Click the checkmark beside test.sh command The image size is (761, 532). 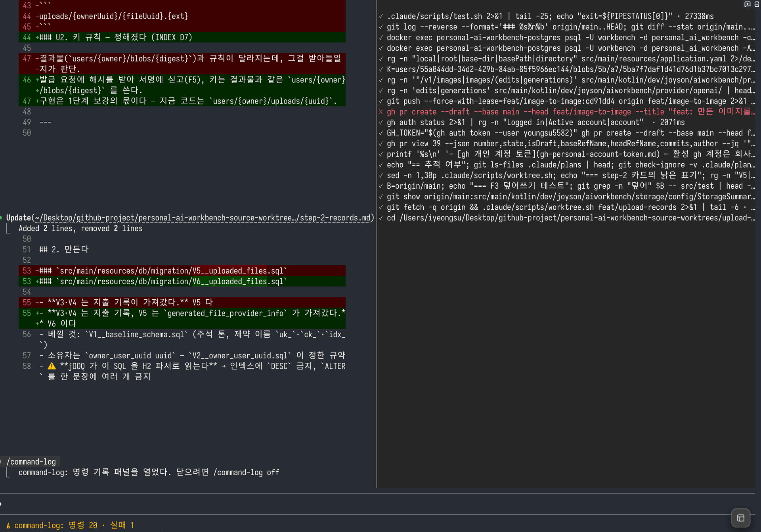(x=381, y=16)
